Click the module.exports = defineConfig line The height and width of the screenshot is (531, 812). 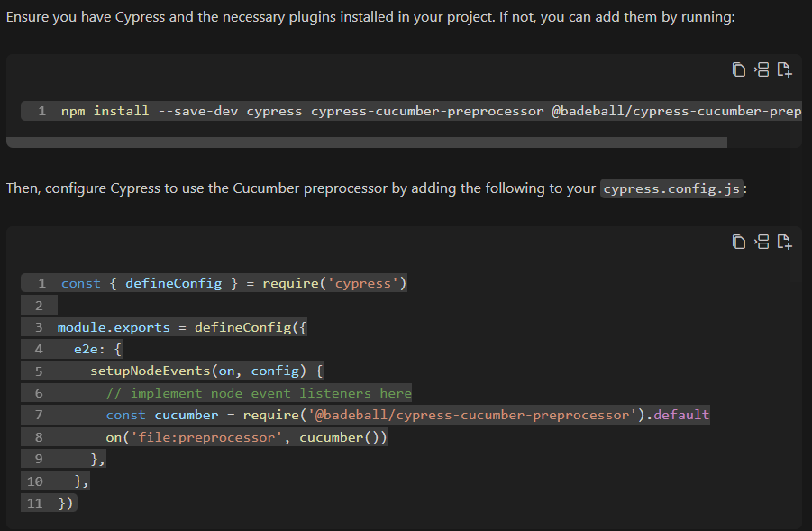[182, 327]
